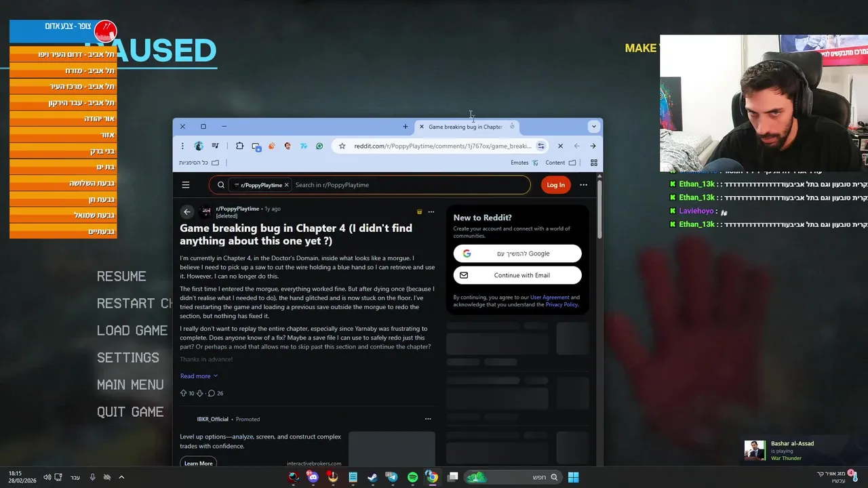This screenshot has width=868, height=488.
Task: Click the left-pointing navigation arrow in Chrome
Action: [x=576, y=146]
